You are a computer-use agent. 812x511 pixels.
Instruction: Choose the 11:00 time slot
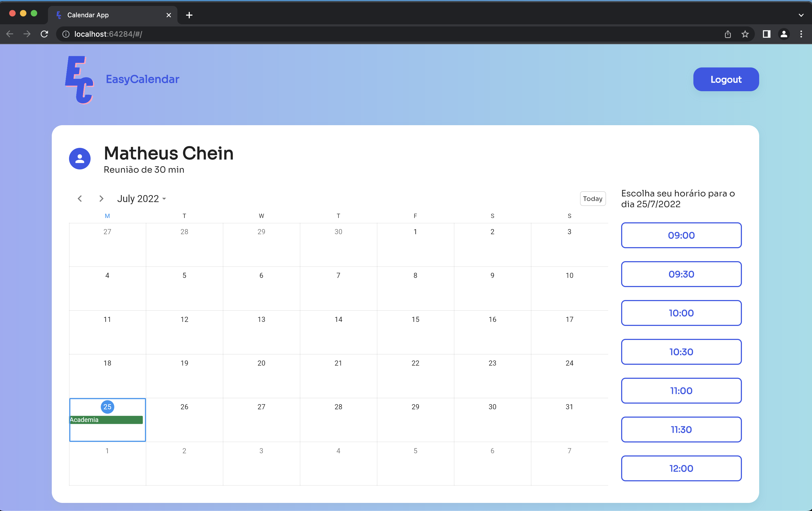point(681,390)
